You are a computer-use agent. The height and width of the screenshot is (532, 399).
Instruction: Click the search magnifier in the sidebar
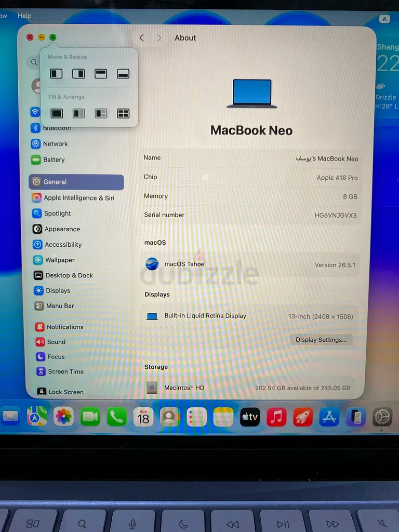tap(34, 62)
